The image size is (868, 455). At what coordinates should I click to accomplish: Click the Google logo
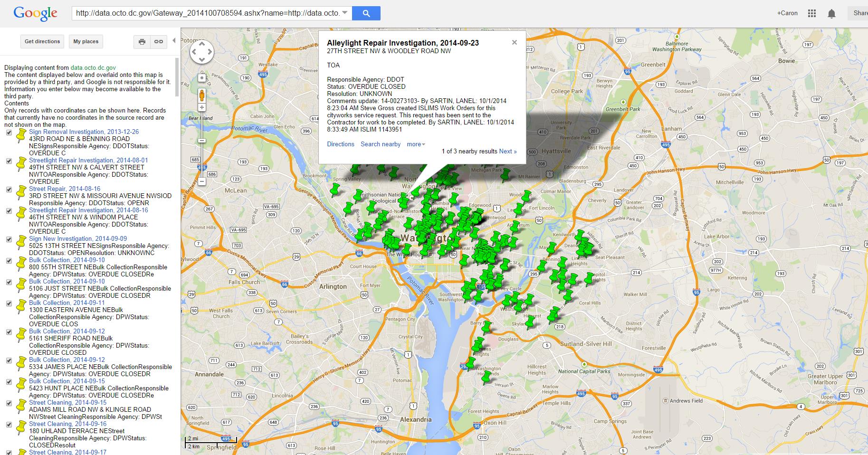point(36,13)
